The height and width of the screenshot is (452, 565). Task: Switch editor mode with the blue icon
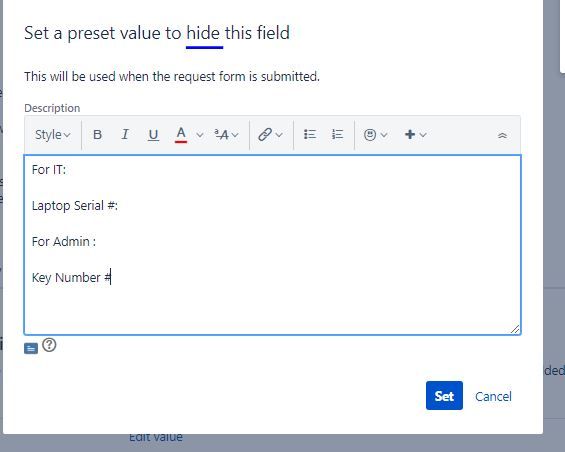pos(31,349)
